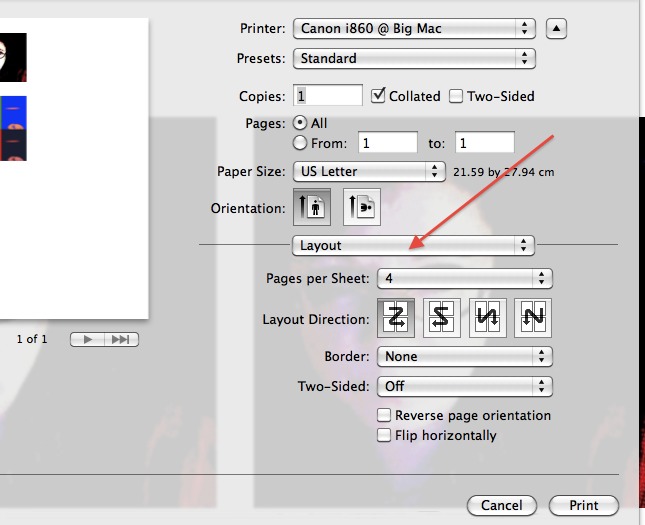The height and width of the screenshot is (525, 645).
Task: Open Pages per Sheet dropdown
Action: click(x=465, y=279)
